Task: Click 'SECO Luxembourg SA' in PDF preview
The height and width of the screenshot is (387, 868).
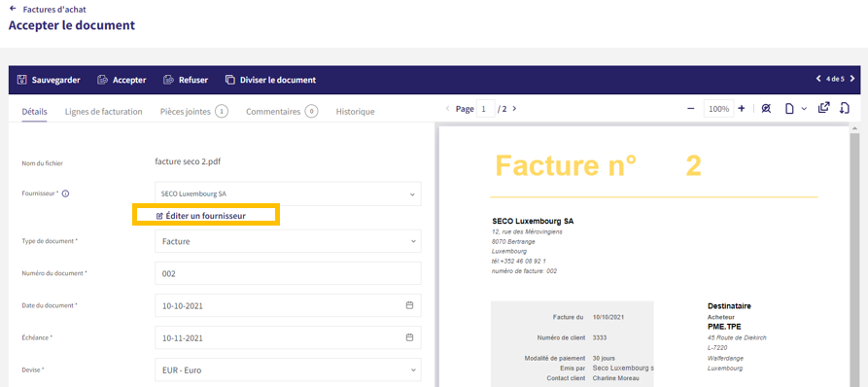Action: tap(533, 222)
